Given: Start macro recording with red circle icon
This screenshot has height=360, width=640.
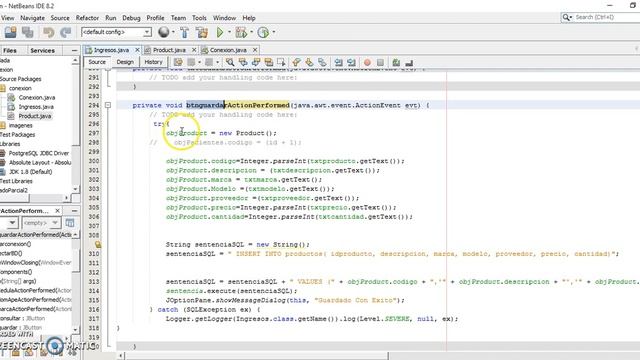Looking at the screenshot, I should point(367,62).
